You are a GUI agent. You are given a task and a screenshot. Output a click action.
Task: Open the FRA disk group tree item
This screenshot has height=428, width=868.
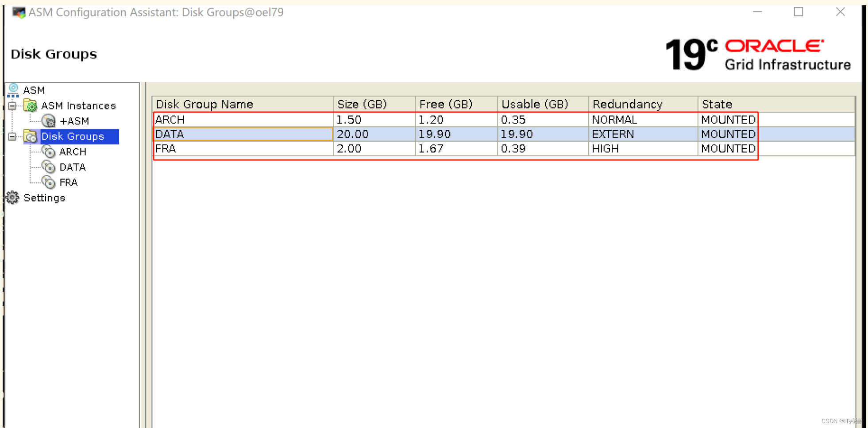coord(68,182)
